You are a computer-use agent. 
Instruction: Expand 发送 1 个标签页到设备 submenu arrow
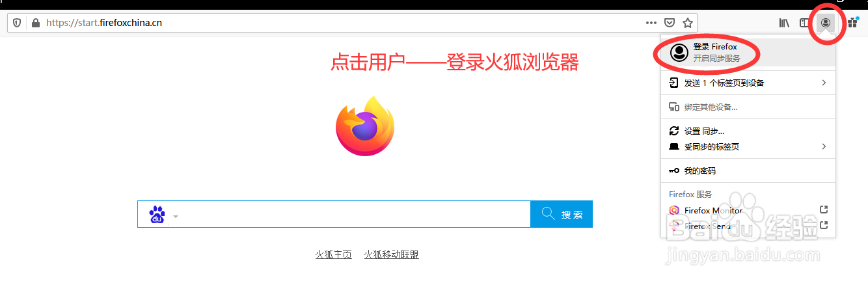click(824, 83)
